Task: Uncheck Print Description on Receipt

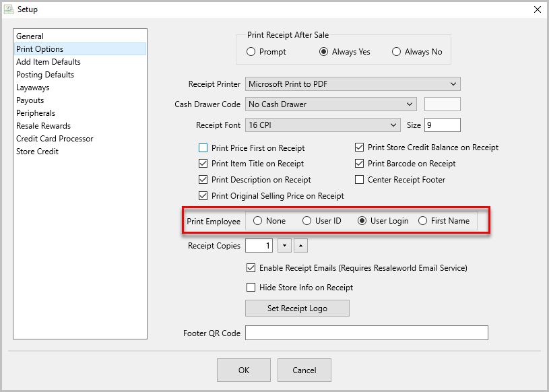Action: pyautogui.click(x=203, y=180)
